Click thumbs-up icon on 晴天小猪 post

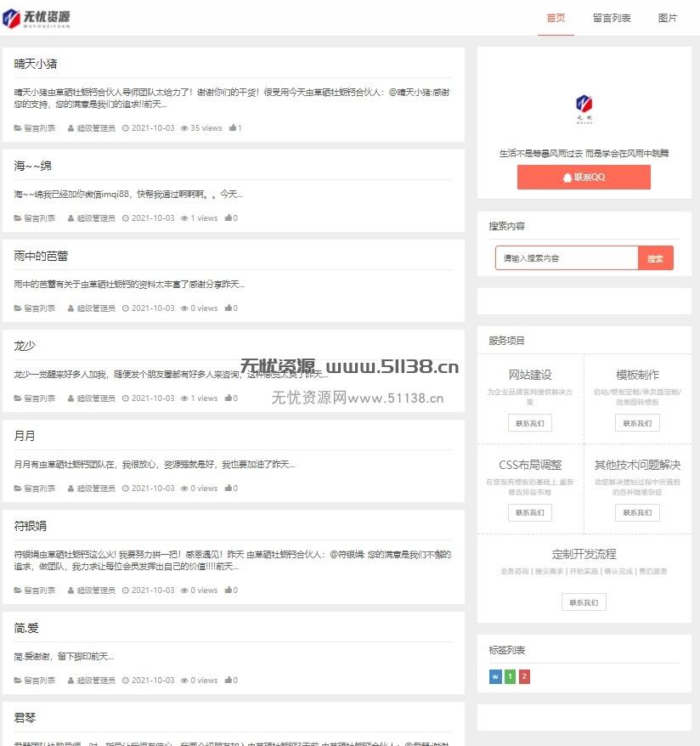tap(233, 127)
